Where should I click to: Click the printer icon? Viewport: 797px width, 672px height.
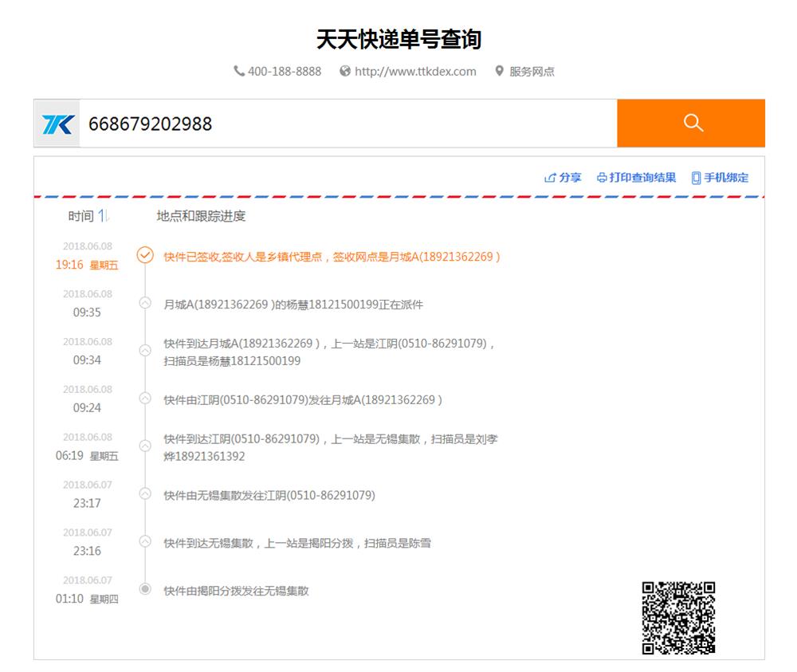(602, 178)
